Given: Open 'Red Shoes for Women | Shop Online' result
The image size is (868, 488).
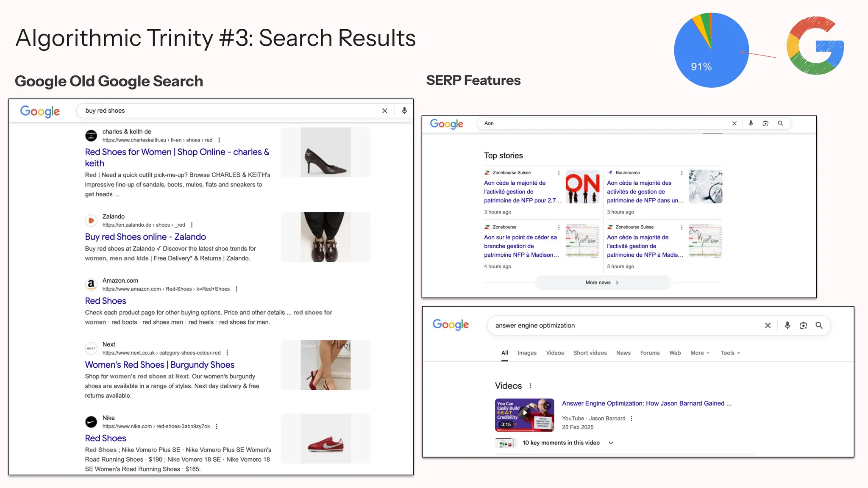Looking at the screenshot, I should 177,158.
